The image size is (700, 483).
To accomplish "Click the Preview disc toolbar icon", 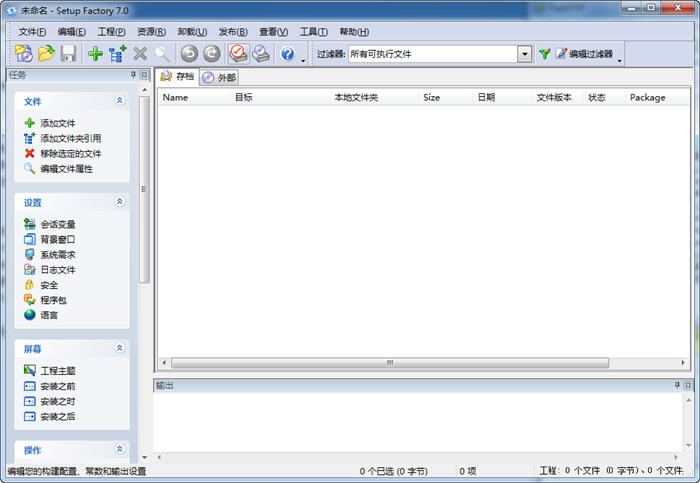I will [x=261, y=54].
